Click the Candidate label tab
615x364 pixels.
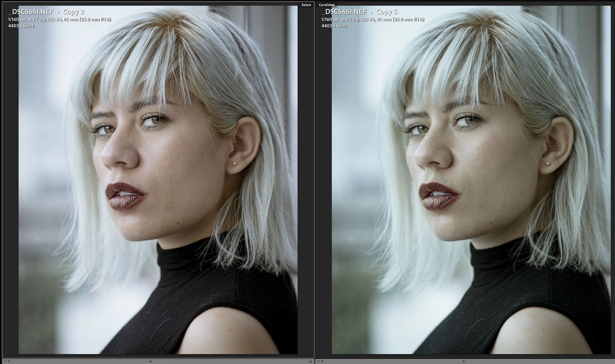pyautogui.click(x=327, y=5)
